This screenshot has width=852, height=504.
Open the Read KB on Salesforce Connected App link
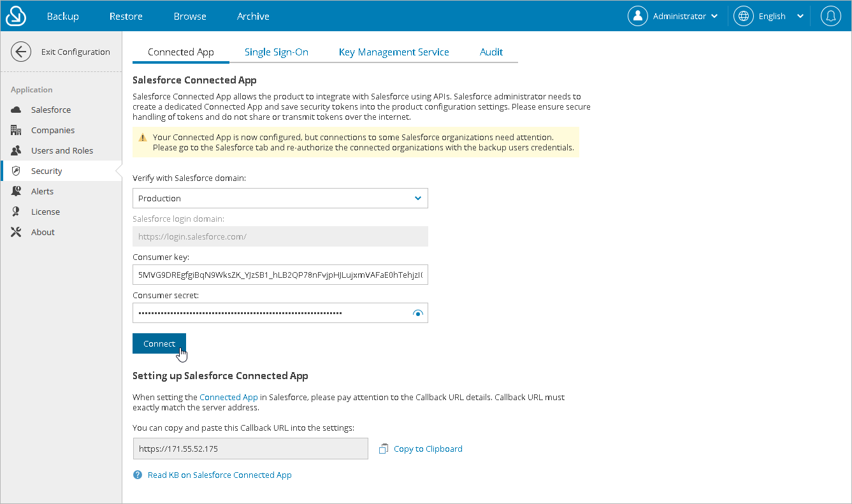click(x=220, y=475)
